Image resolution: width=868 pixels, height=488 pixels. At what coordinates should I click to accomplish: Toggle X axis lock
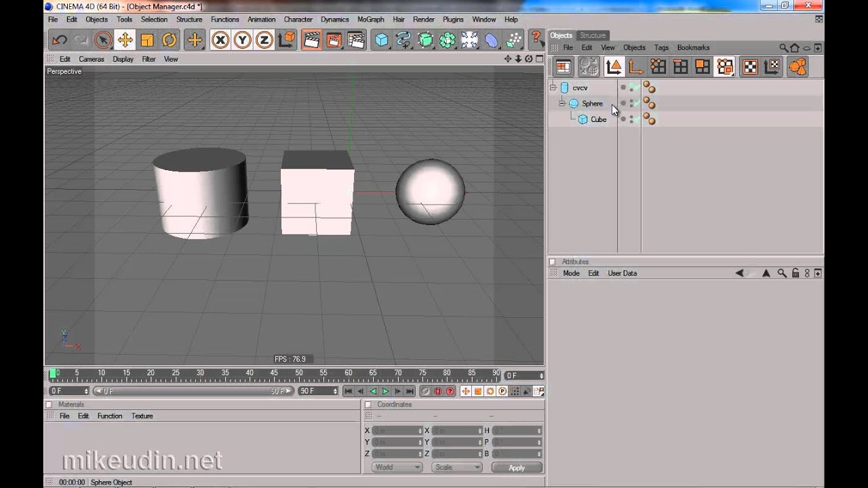click(x=220, y=40)
